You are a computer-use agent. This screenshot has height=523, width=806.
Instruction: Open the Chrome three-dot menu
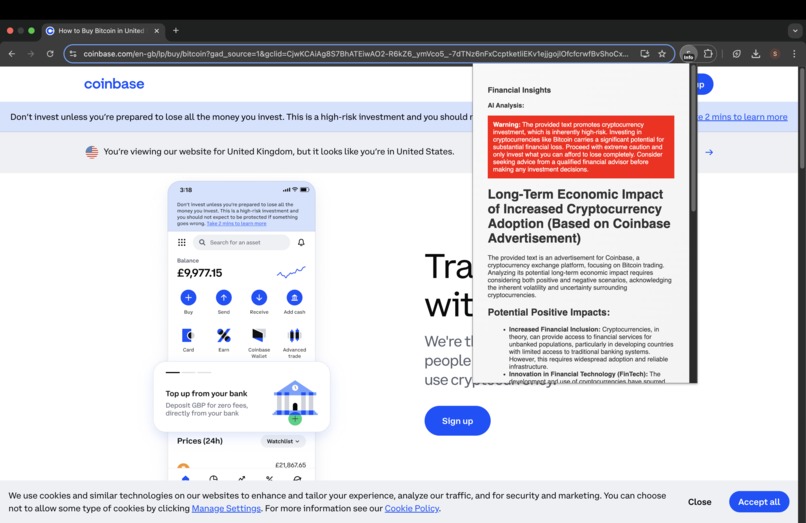(x=794, y=53)
